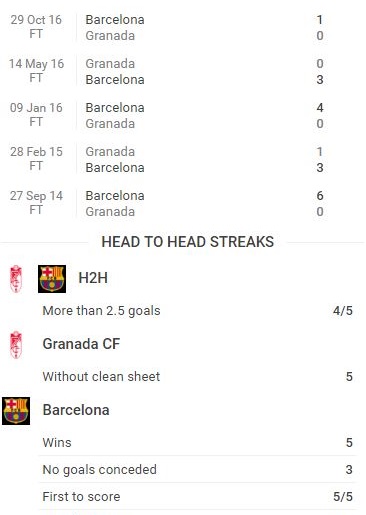
Task: Select the First to score row
Action: pyautogui.click(x=197, y=496)
